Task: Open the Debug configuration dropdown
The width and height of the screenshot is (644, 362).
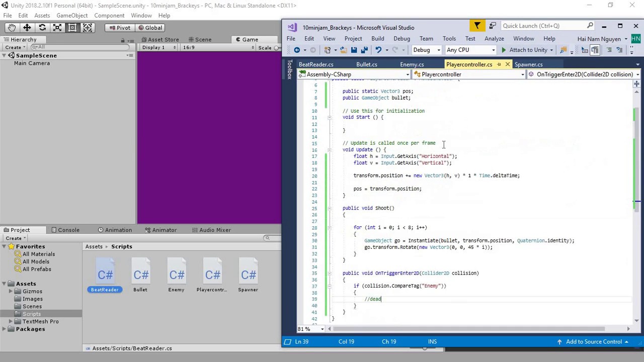Action: pos(426,50)
